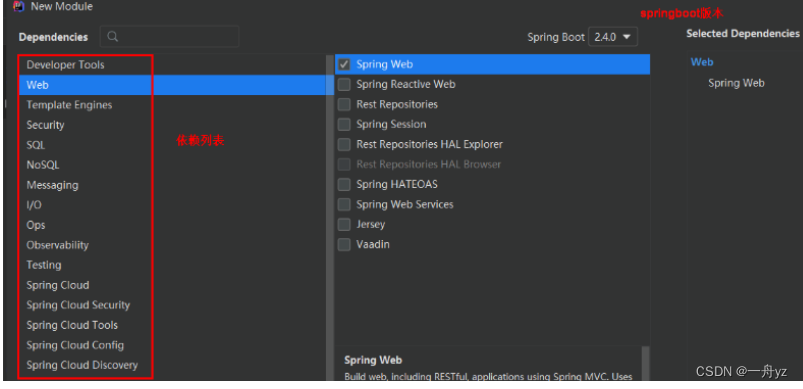Viewport: 803px width, 389px height.
Task: Select the Developer Tools category
Action: click(x=66, y=65)
